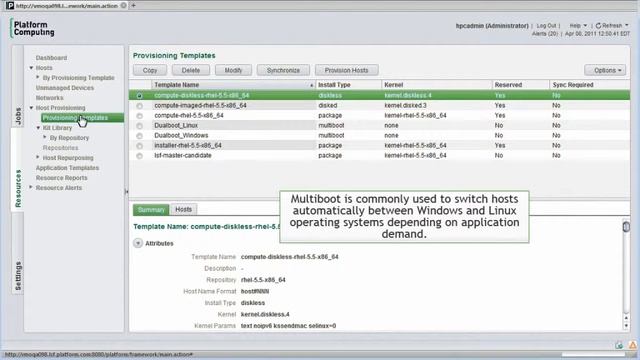Select compute-diskless-rhel-5.5-x86_64 radio button
The image size is (640, 360).
coord(140,96)
